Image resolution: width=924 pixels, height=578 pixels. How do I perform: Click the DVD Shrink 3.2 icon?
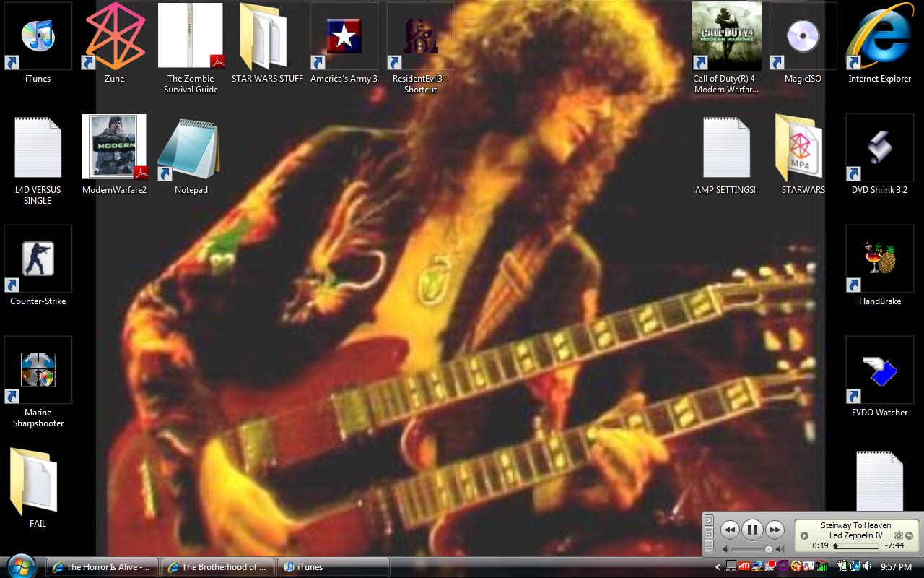pyautogui.click(x=879, y=147)
